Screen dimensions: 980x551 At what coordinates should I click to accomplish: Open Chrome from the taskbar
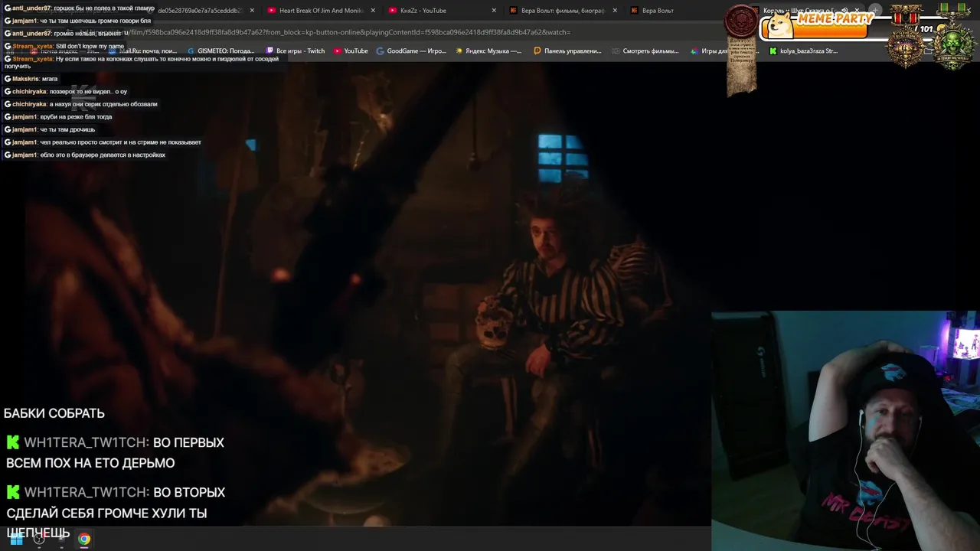tap(84, 539)
